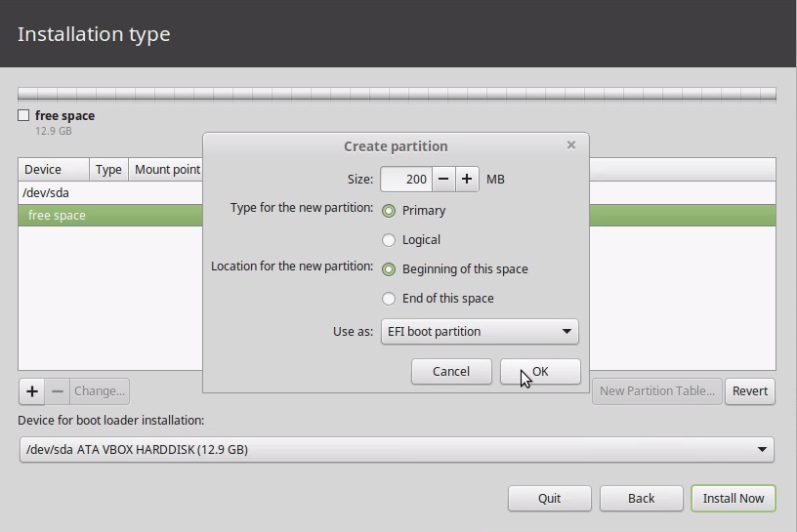
Task: Decrease partition size with minus button
Action: click(x=443, y=180)
